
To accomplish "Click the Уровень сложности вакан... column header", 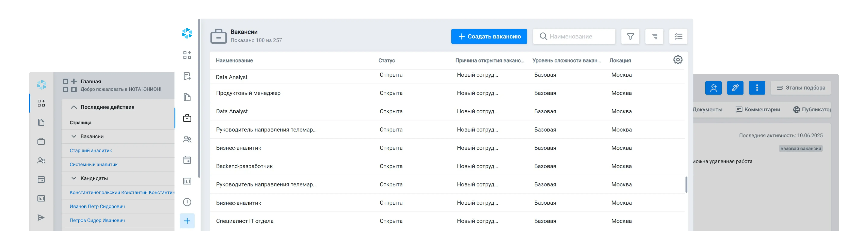I will 566,61.
